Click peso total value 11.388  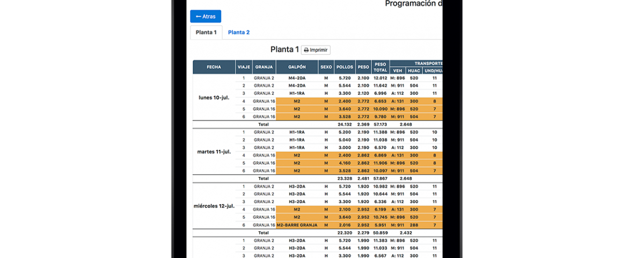tap(380, 132)
